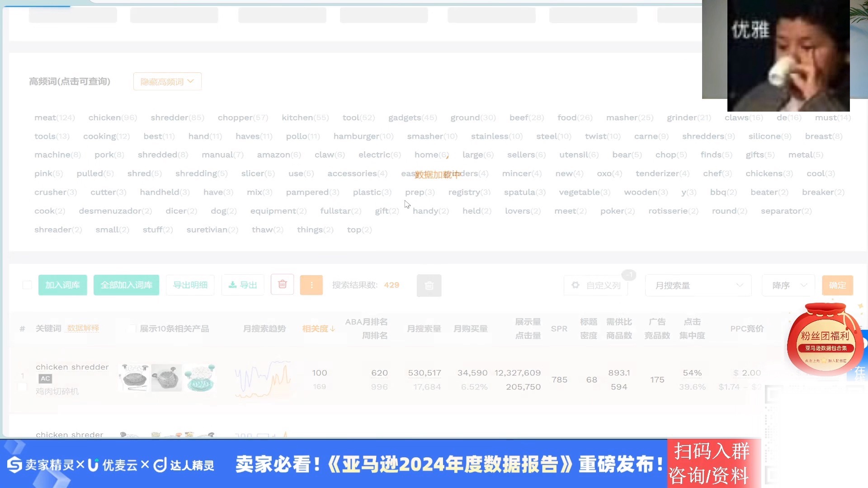
Task: Click the 月搜索量 column header
Action: [424, 328]
